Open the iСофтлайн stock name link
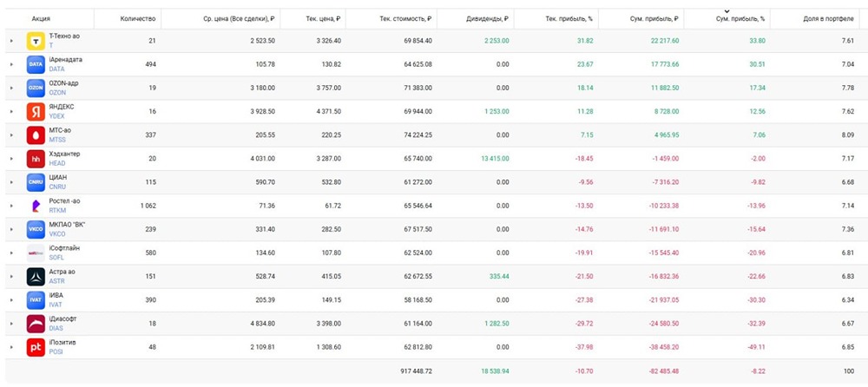 [x=63, y=248]
